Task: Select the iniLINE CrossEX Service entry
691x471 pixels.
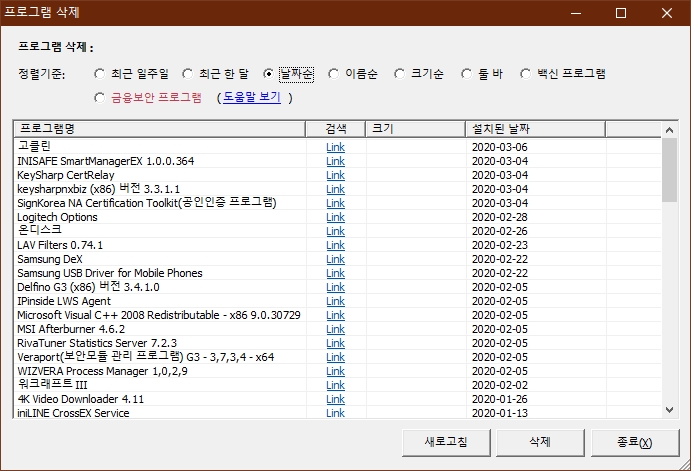Action: (x=337, y=413)
